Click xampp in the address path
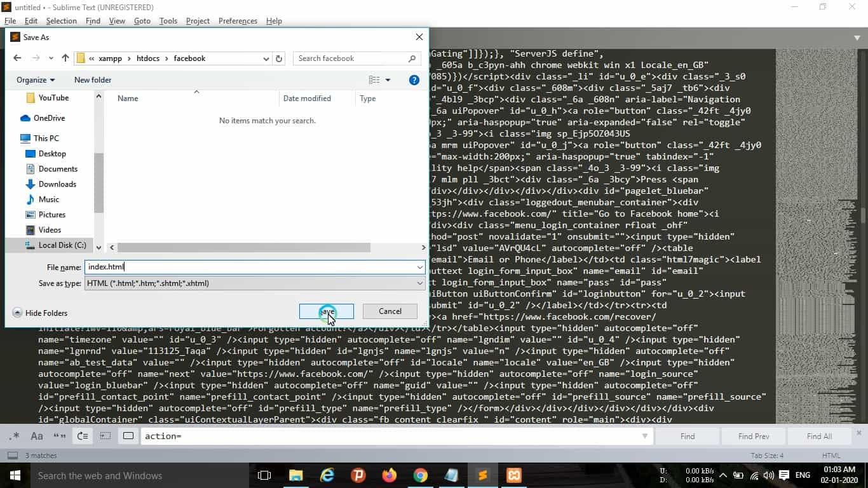 coord(110,58)
